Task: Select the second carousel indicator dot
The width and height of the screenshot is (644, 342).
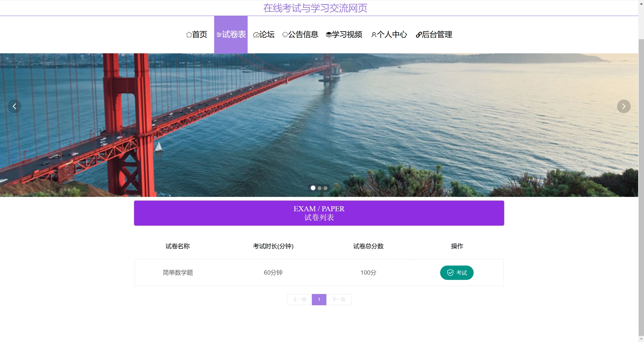Action: [319, 188]
